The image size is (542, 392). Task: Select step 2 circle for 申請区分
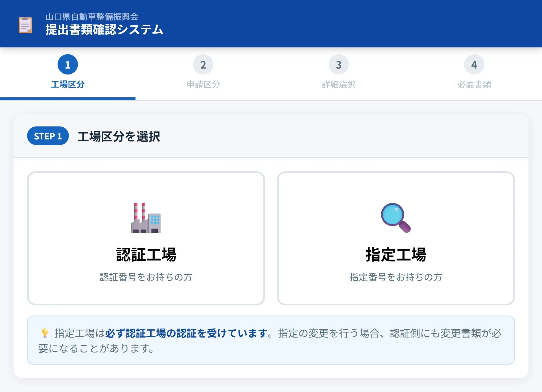[203, 65]
